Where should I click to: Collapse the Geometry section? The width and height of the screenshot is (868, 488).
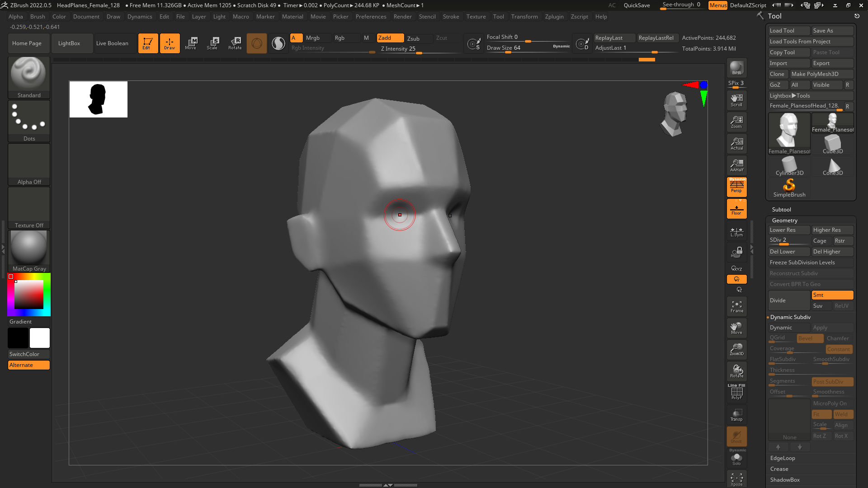point(785,221)
